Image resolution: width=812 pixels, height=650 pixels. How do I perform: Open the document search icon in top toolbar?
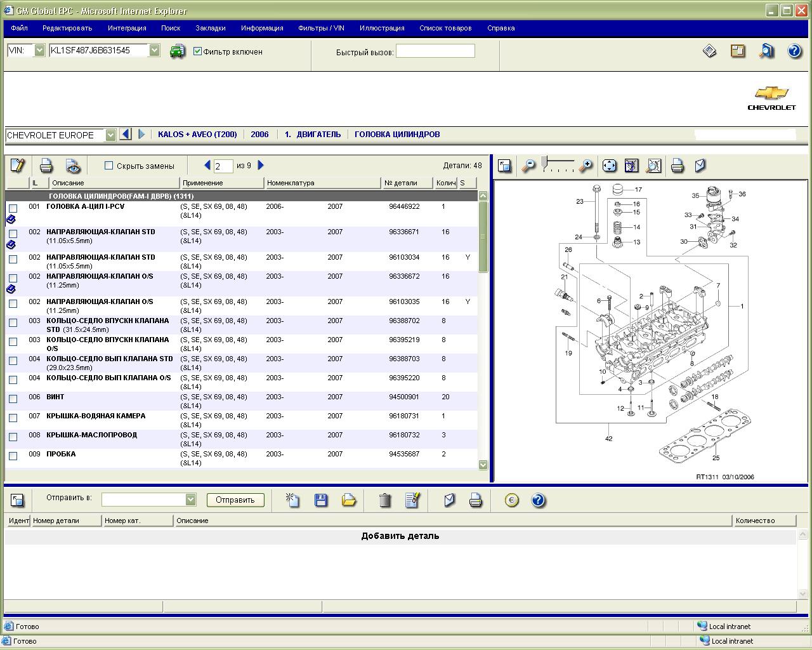coord(766,51)
